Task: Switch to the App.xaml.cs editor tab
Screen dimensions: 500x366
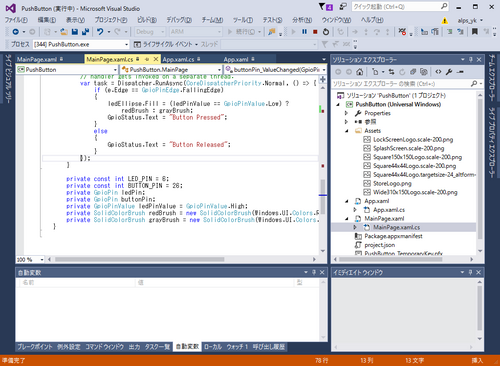Action: (x=178, y=59)
